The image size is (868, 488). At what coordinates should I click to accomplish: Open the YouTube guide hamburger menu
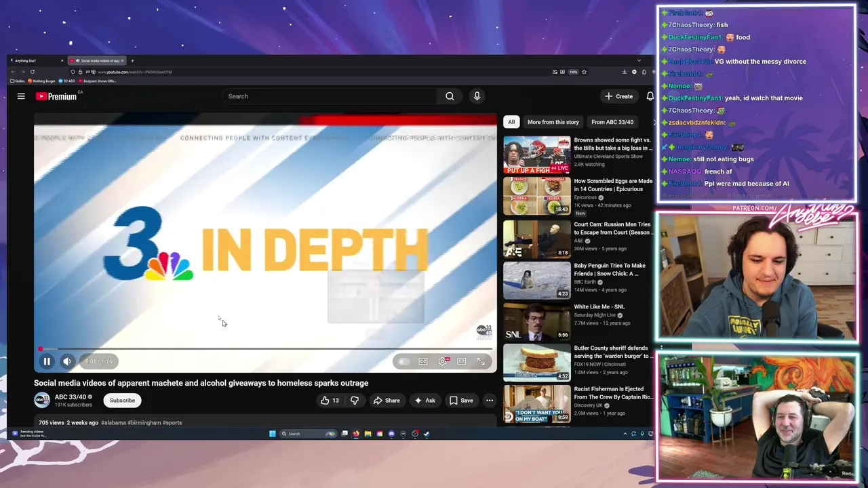[x=21, y=96]
